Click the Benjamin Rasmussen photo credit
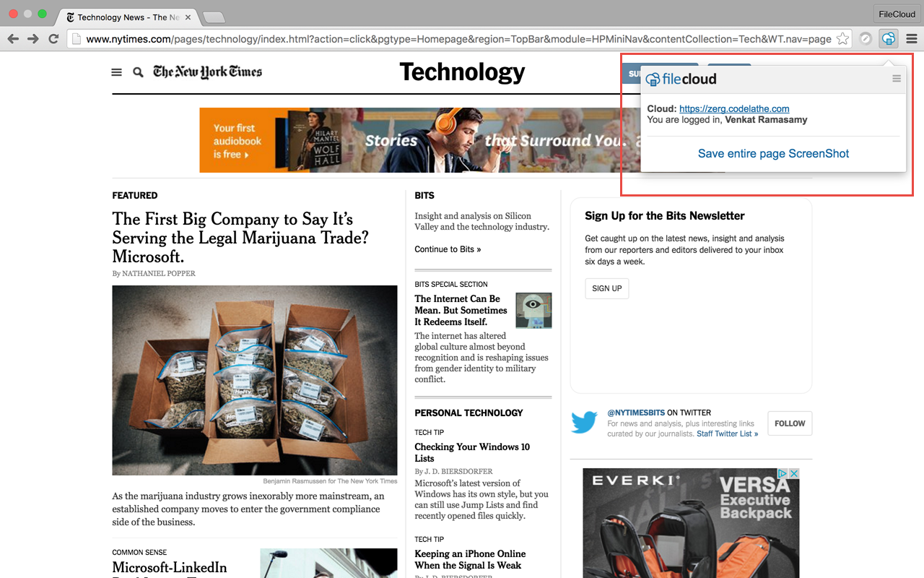The width and height of the screenshot is (924, 578). 330,481
